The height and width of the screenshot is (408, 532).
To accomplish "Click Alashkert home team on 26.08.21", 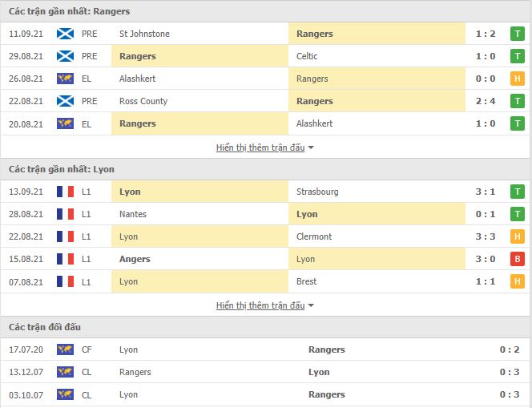I will tap(138, 79).
